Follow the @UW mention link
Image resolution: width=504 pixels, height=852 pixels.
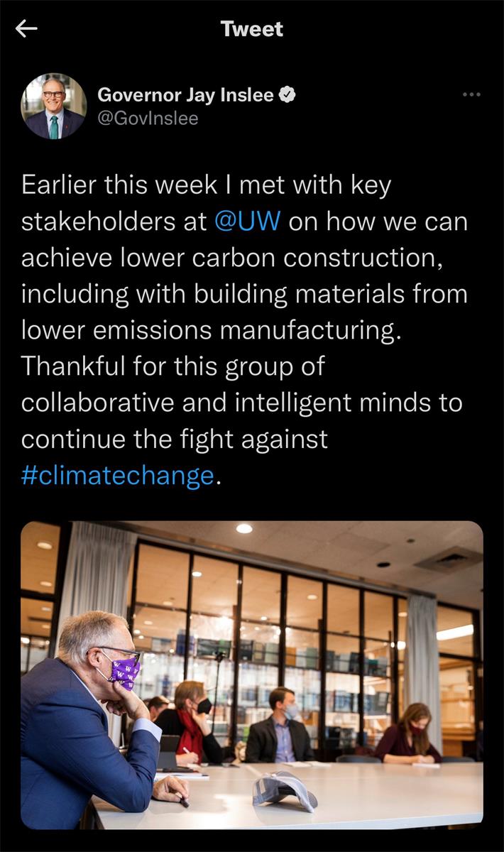click(247, 221)
